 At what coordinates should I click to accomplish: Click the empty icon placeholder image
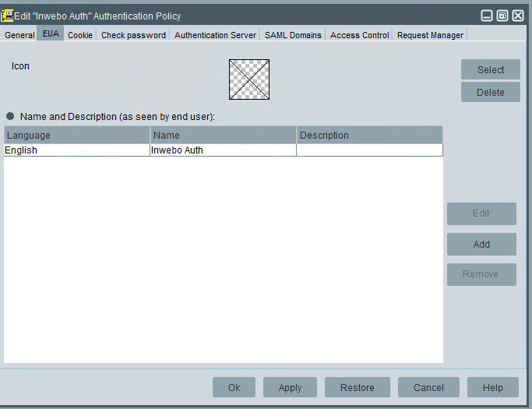tap(249, 79)
